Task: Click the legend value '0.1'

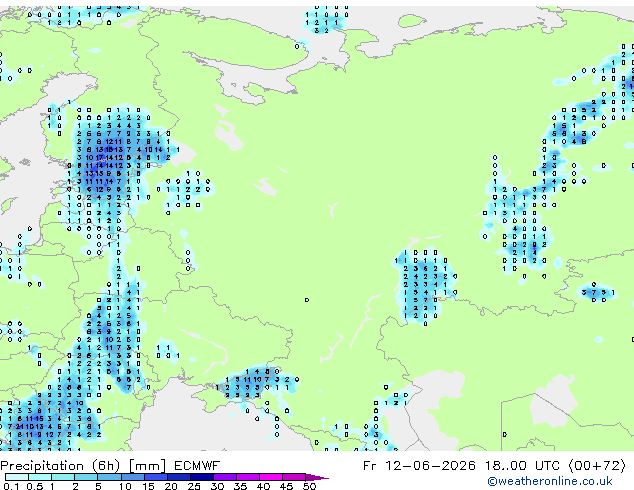Action: click(x=11, y=486)
